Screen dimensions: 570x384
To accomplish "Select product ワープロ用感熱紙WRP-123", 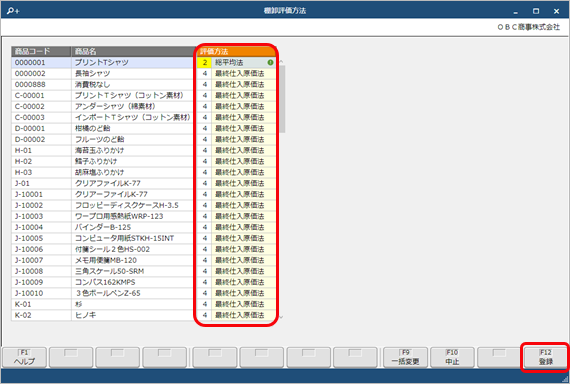I will click(119, 216).
